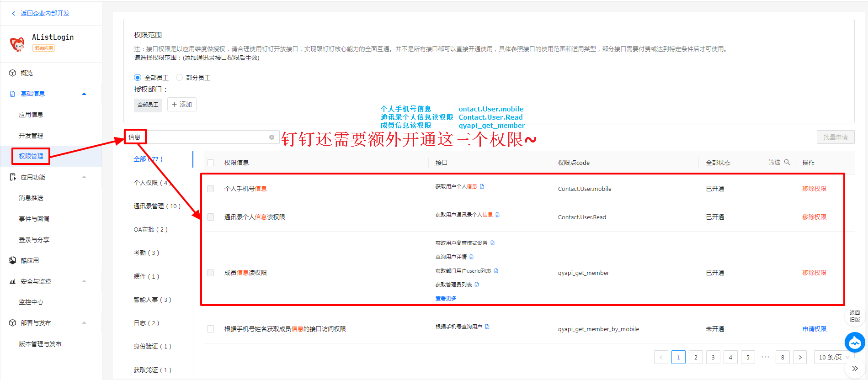Collapse the 安全与监控 section arrow
868x380 pixels.
[x=84, y=281]
